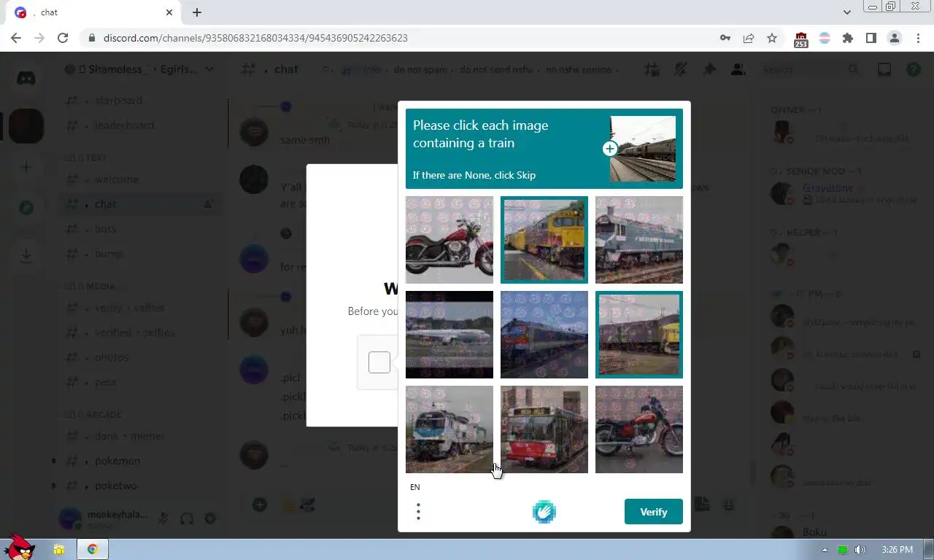Screen dimensions: 934x560
Task: Click the red bus captcha image
Action: tap(544, 429)
